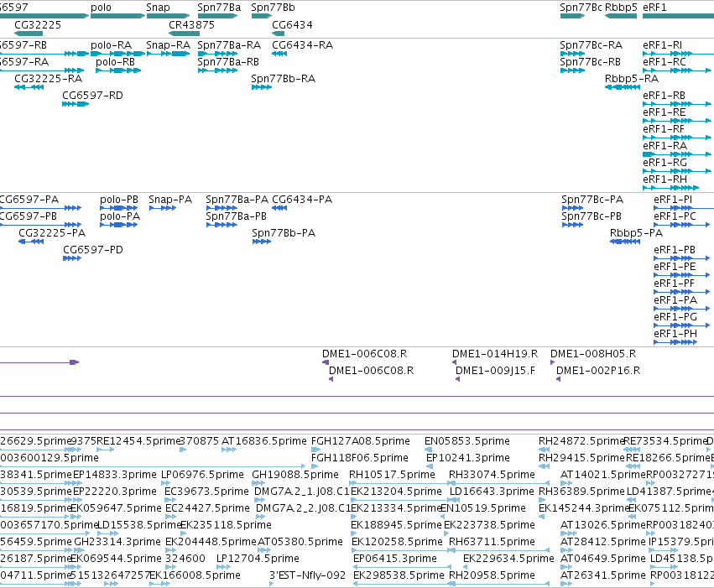Select the upper DME1-006C08.R feature
This screenshot has height=588, width=714.
pos(364,355)
